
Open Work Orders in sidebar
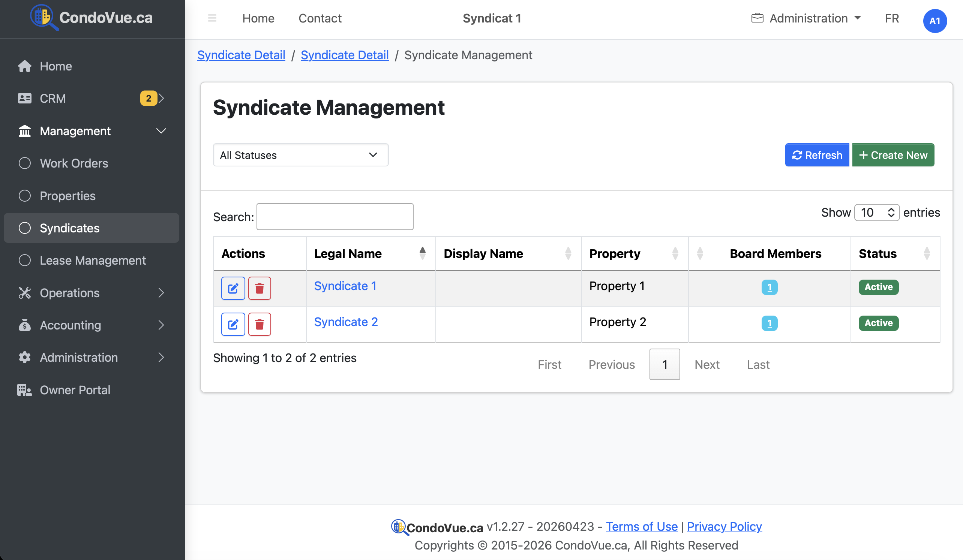pos(91,163)
